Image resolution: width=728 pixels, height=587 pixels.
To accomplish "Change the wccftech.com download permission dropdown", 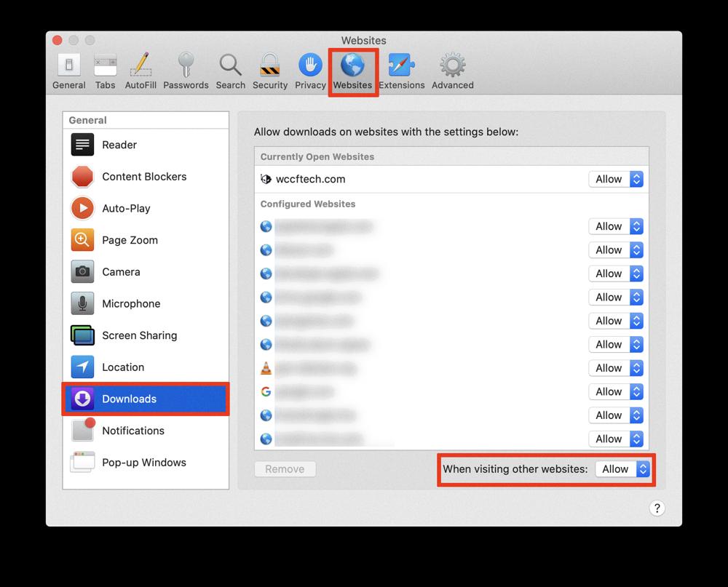I will tap(615, 179).
